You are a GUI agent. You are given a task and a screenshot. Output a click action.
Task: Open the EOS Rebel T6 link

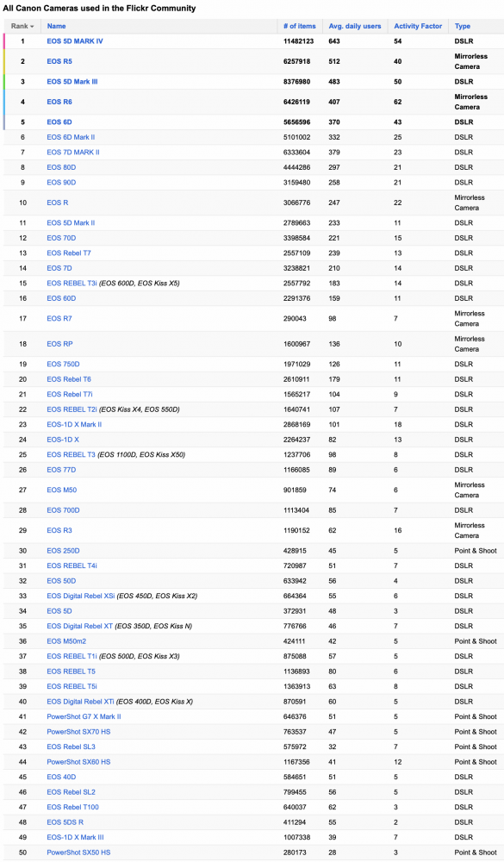[69, 379]
